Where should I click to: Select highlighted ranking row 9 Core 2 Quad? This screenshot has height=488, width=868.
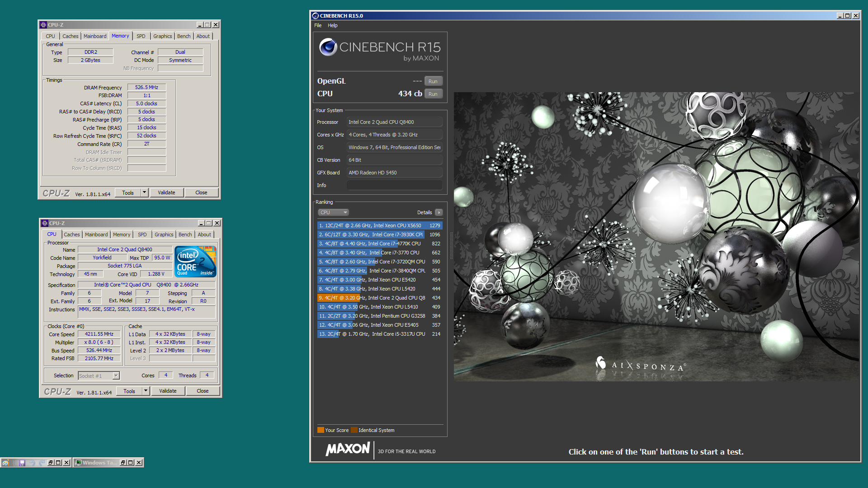click(379, 298)
